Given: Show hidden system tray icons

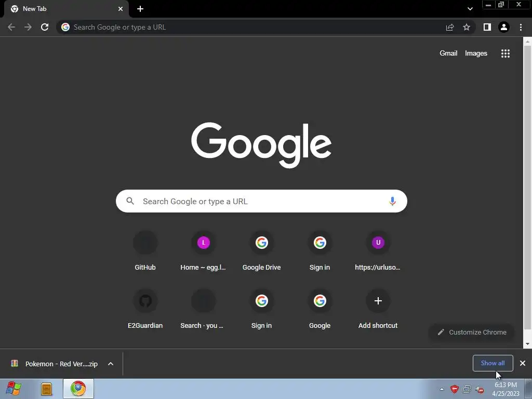Looking at the screenshot, I should click(x=442, y=389).
